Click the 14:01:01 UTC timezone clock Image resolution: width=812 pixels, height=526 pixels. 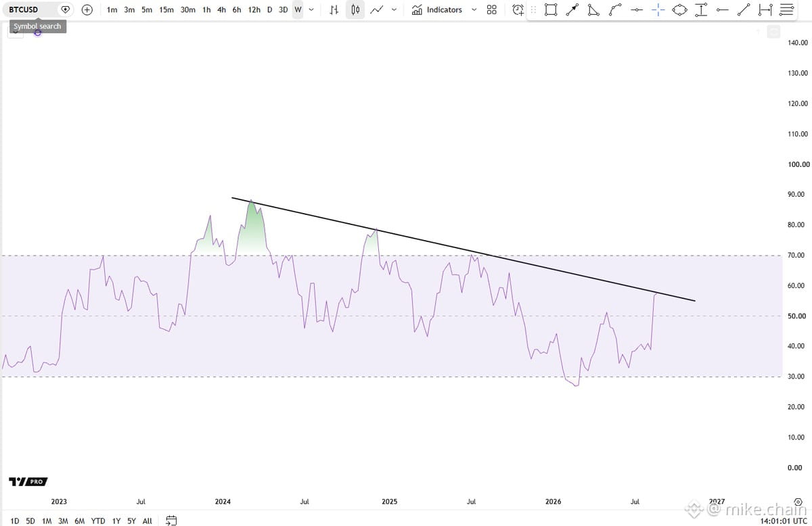(x=783, y=521)
